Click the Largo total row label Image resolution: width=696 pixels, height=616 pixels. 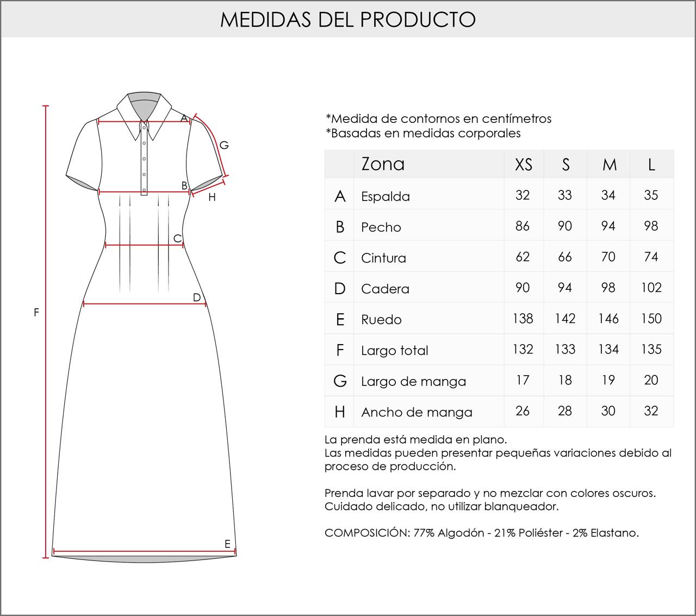pyautogui.click(x=394, y=351)
